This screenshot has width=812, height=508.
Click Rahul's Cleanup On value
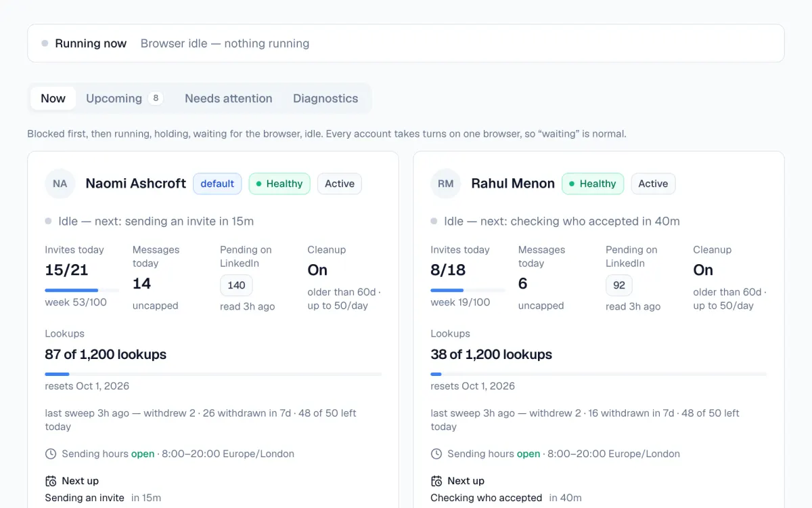coord(703,270)
